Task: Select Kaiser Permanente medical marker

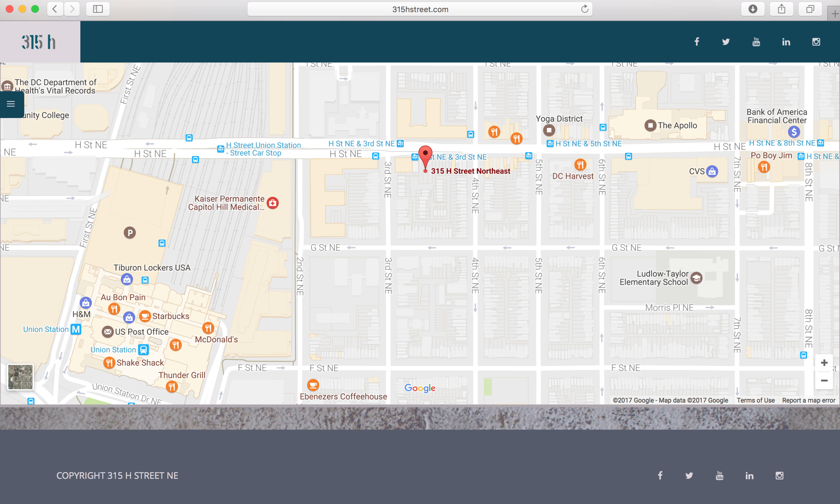Action: 272,203
